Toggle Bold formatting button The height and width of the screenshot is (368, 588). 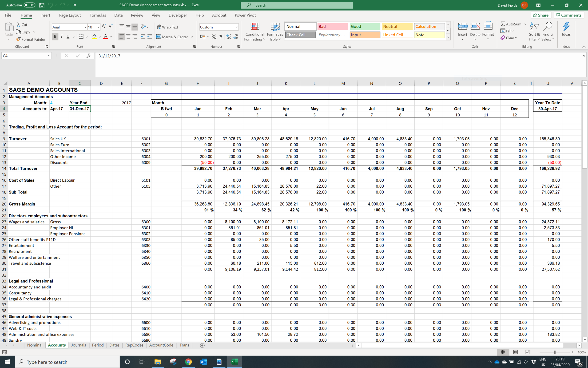coord(55,37)
